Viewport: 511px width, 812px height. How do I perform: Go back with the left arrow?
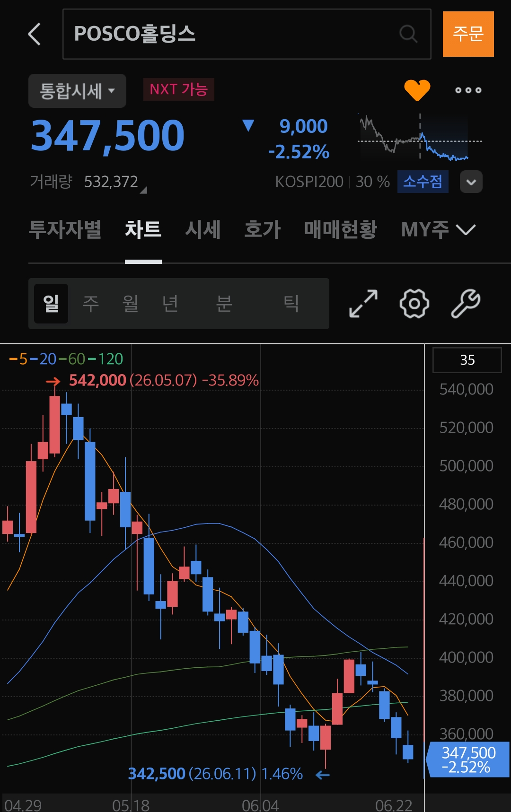point(35,34)
